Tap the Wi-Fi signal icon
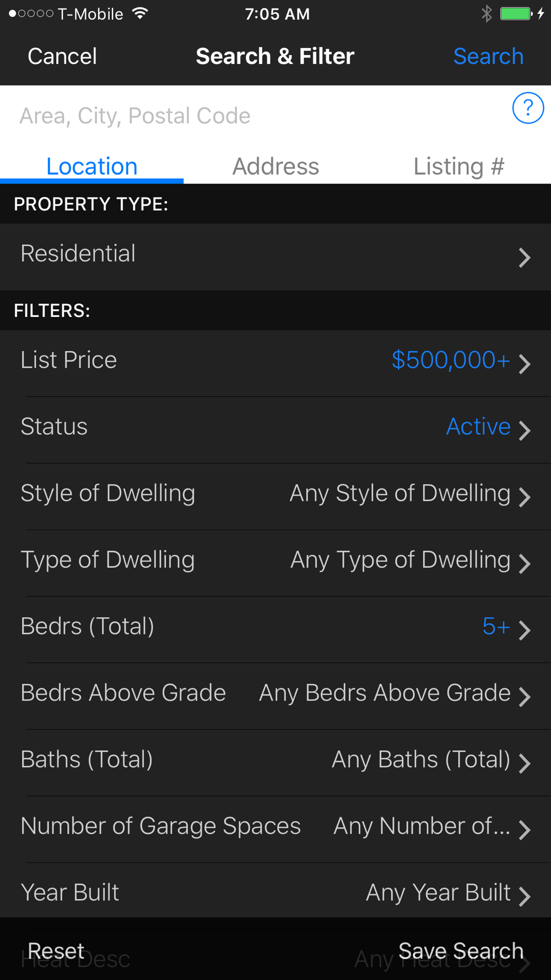The image size is (551, 980). [x=141, y=14]
